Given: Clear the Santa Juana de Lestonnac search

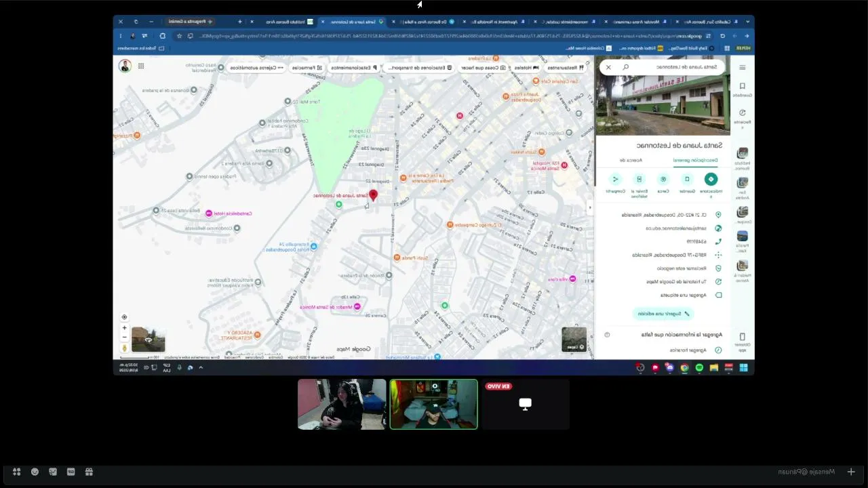Looking at the screenshot, I should (608, 67).
